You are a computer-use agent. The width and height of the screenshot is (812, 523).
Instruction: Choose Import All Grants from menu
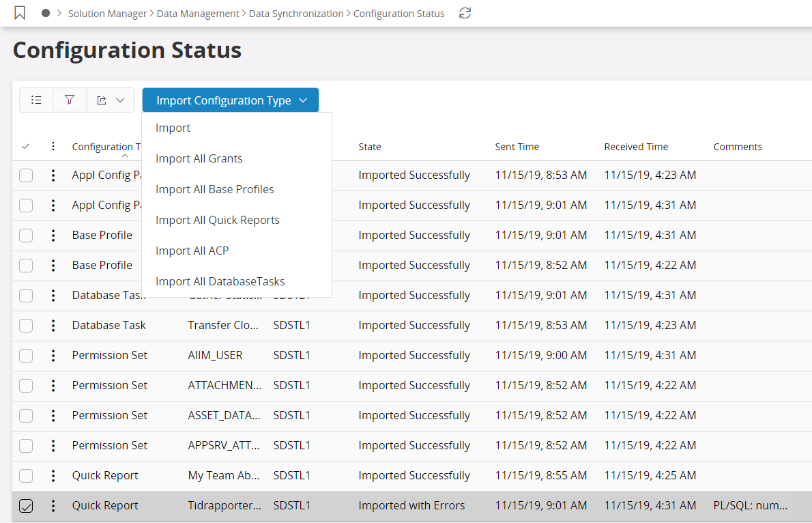[x=199, y=158]
